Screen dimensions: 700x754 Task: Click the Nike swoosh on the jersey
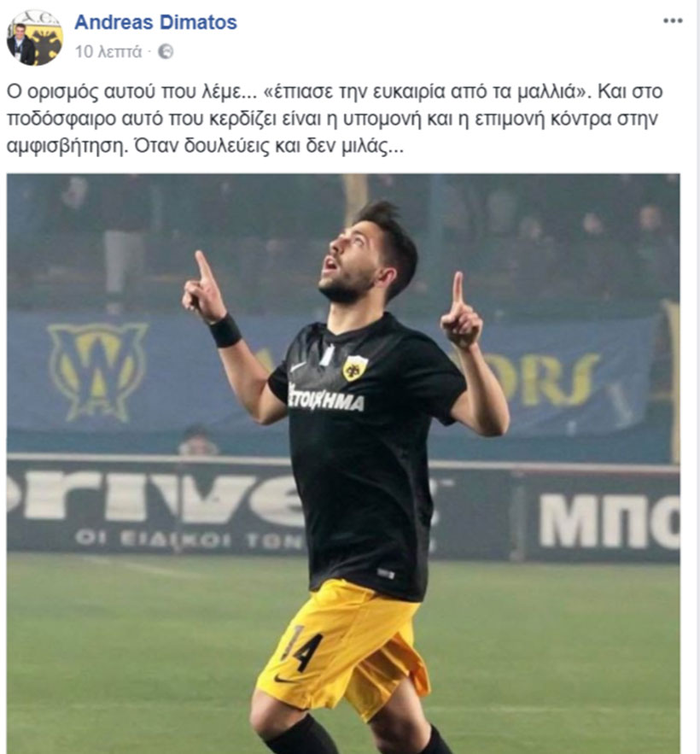click(298, 367)
